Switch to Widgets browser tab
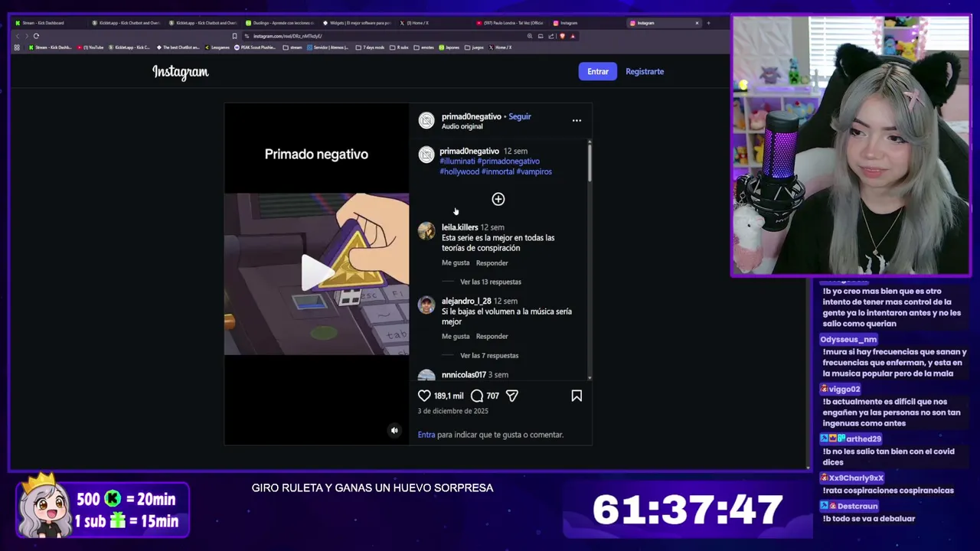The width and height of the screenshot is (980, 551). [x=356, y=23]
